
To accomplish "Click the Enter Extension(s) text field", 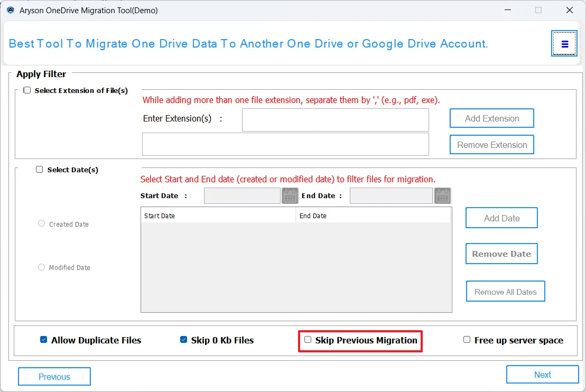I will pos(335,120).
